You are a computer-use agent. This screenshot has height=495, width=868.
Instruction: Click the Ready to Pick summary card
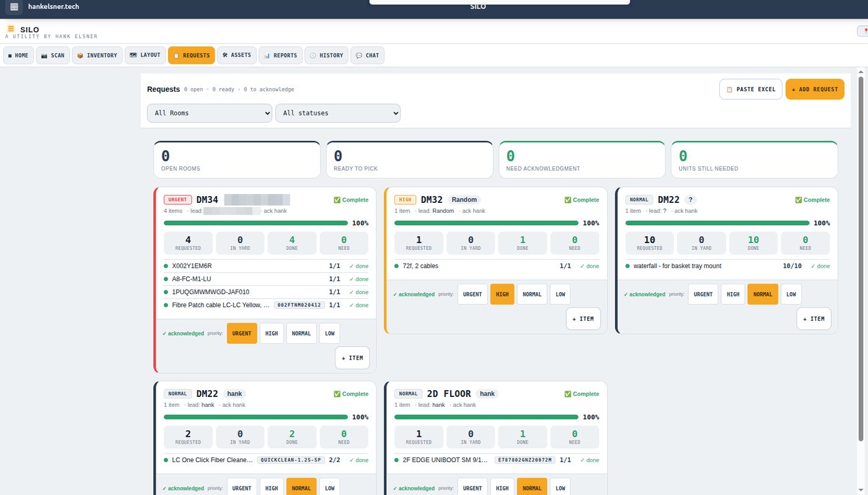(409, 160)
